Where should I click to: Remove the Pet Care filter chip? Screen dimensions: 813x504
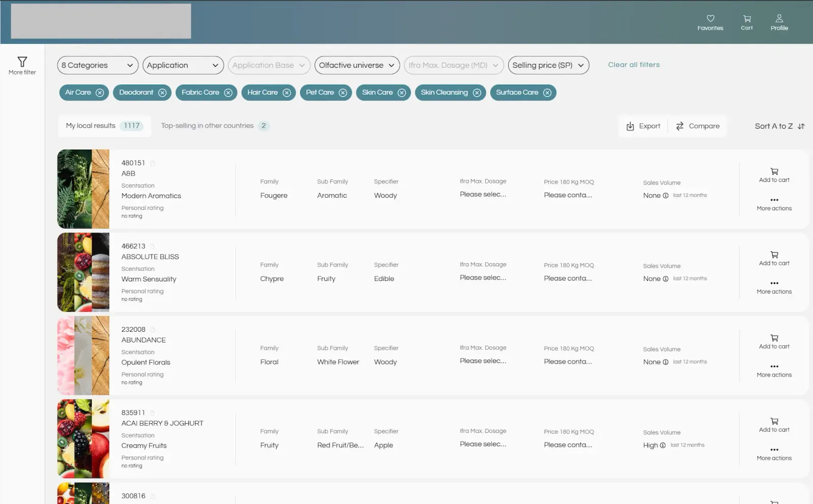343,92
